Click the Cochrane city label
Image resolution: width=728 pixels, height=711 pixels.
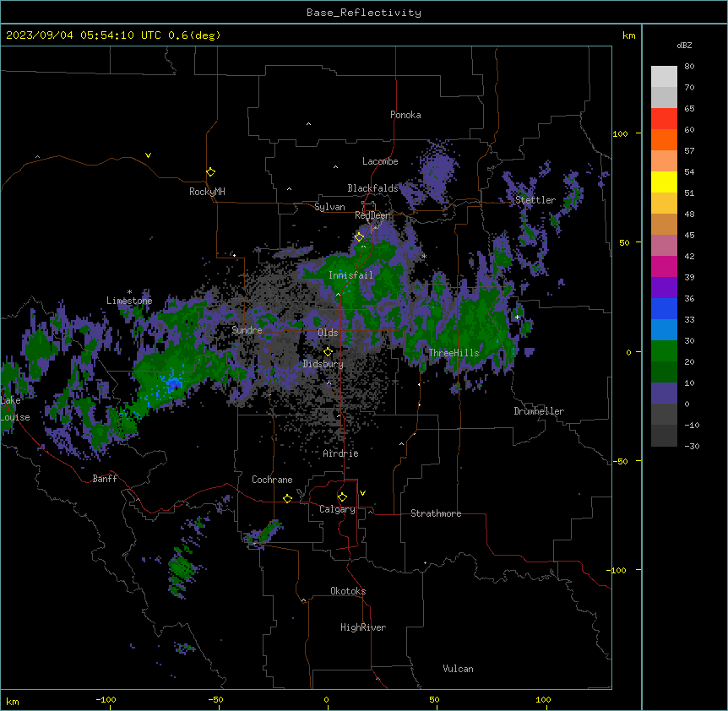pos(272,480)
